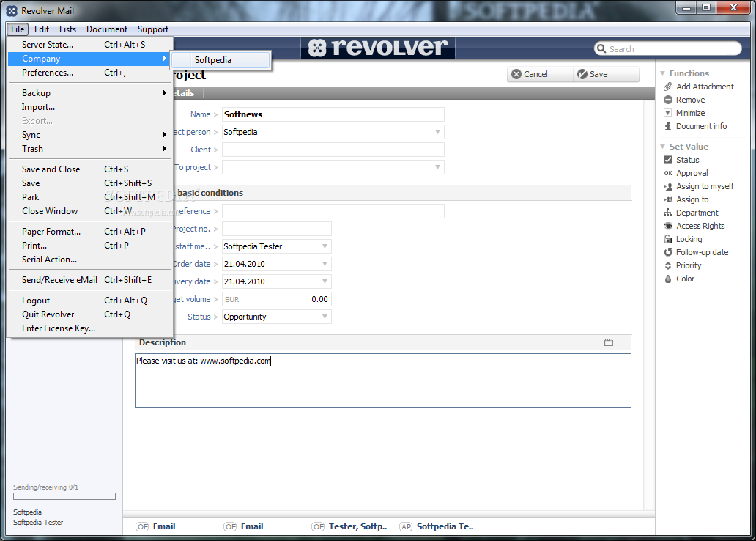Select Park from File menu

click(x=89, y=197)
